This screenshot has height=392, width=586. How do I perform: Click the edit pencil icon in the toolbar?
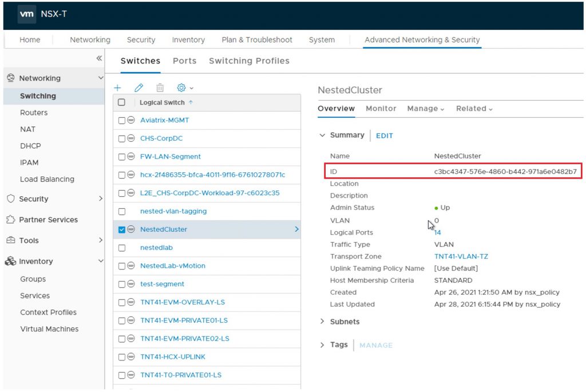[138, 88]
